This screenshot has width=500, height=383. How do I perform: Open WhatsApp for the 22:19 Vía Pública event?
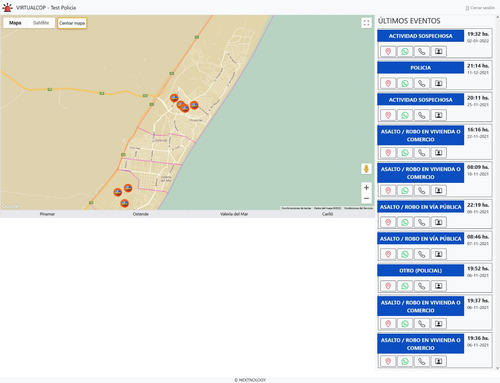tap(405, 222)
